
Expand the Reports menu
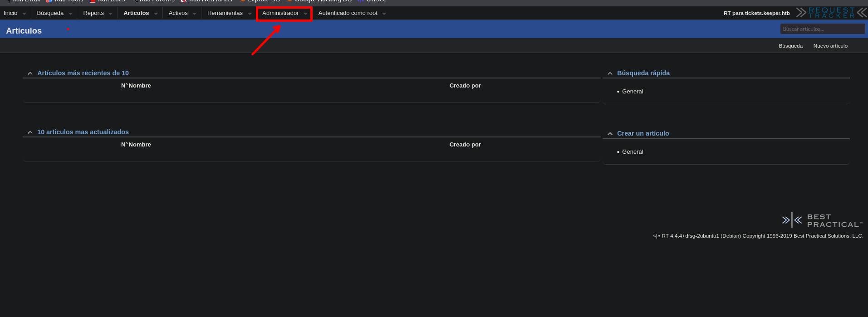tap(93, 13)
